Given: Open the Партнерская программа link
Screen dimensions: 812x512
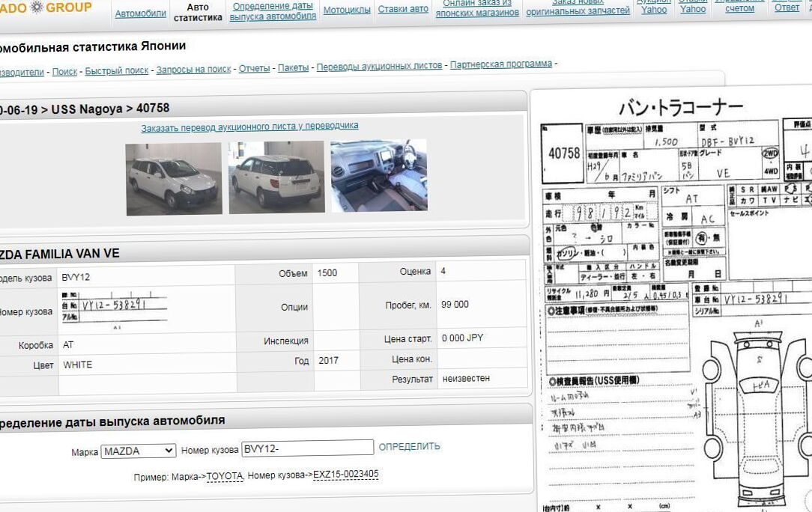Looking at the screenshot, I should click(500, 64).
